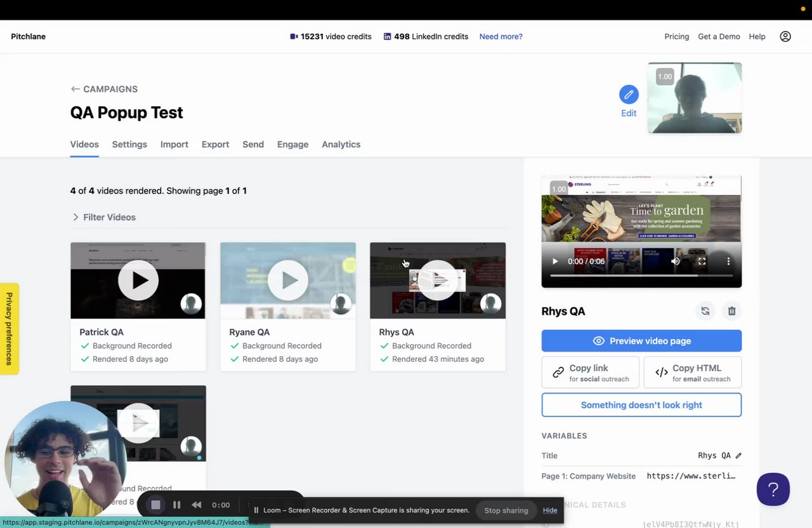Stop the Loom recording

click(155, 505)
